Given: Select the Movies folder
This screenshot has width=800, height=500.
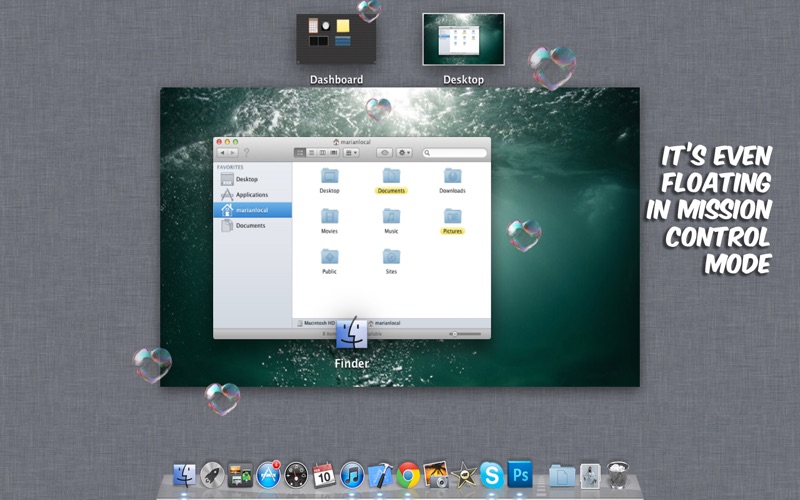Looking at the screenshot, I should pos(330,220).
